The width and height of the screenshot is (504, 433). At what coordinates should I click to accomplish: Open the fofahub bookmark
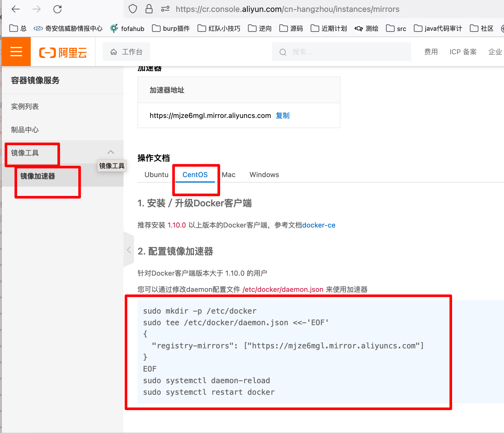click(x=127, y=28)
